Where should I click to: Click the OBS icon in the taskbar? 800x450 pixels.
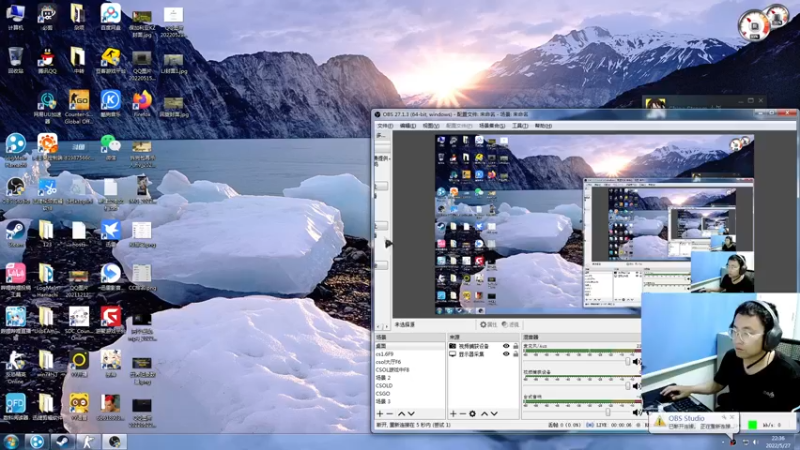click(114, 442)
